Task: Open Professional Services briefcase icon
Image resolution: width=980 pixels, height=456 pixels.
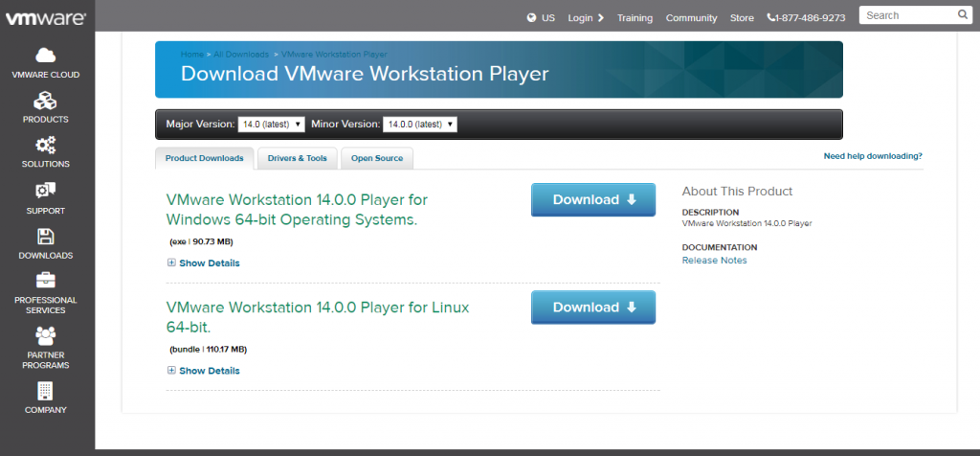Action: (x=46, y=280)
